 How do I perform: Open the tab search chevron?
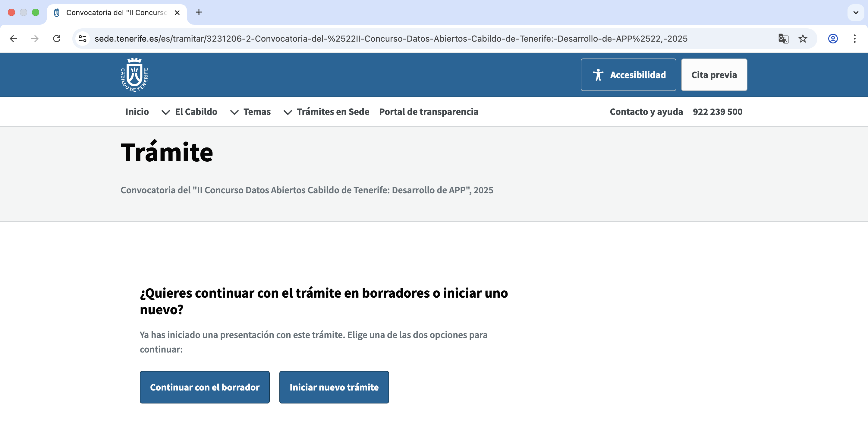point(856,13)
